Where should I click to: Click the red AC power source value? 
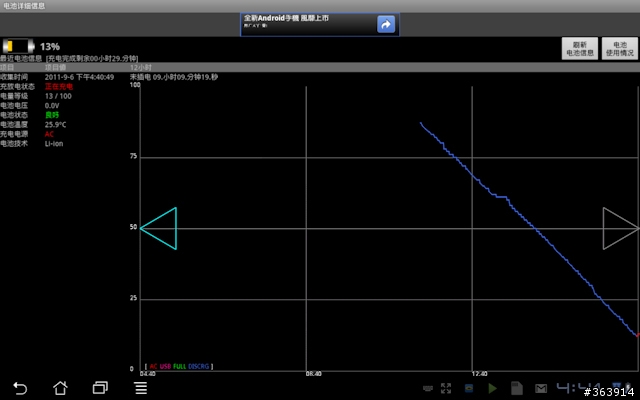coord(49,134)
